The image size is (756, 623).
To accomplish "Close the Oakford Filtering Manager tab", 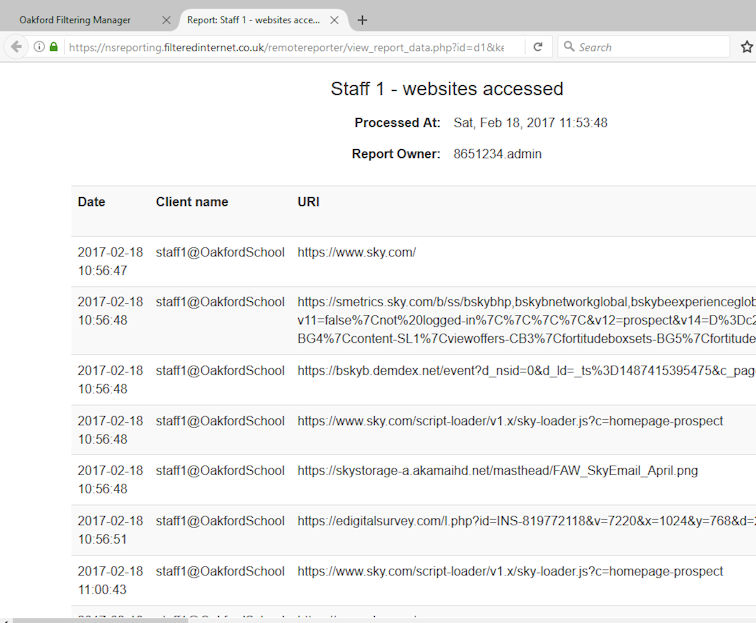I will pyautogui.click(x=166, y=20).
